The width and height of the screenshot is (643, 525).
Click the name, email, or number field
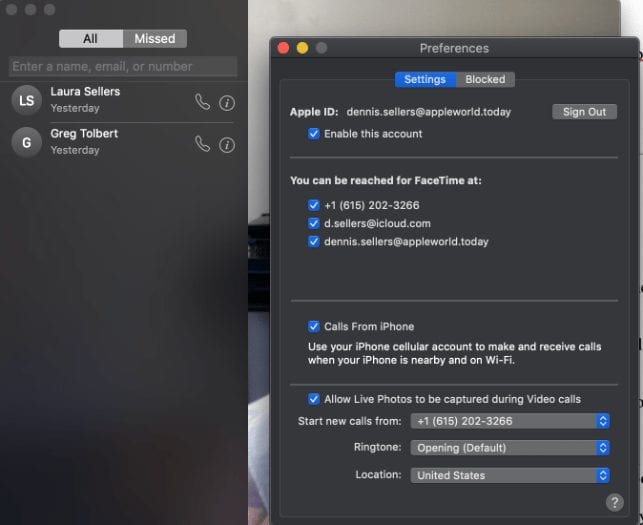point(123,66)
